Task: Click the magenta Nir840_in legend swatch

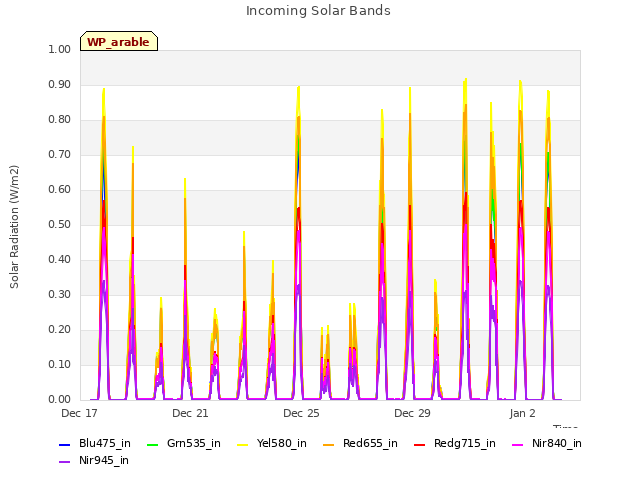Action: [x=518, y=445]
